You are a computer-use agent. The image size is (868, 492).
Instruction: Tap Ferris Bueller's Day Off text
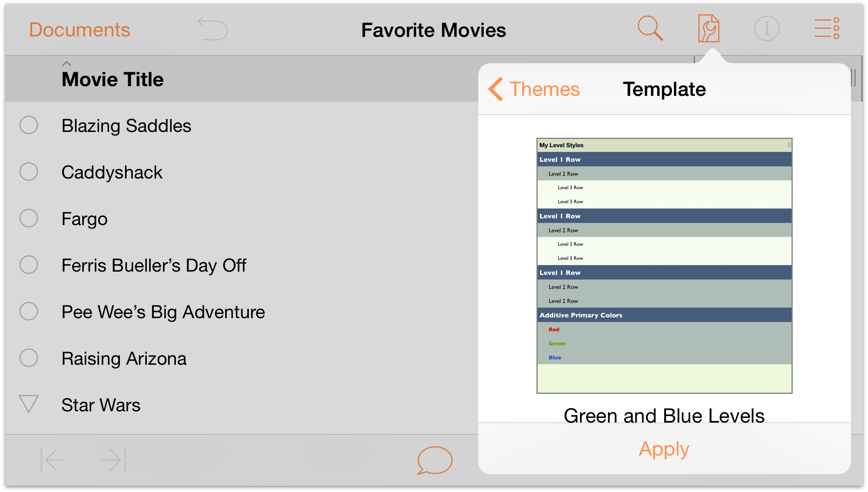(x=154, y=266)
